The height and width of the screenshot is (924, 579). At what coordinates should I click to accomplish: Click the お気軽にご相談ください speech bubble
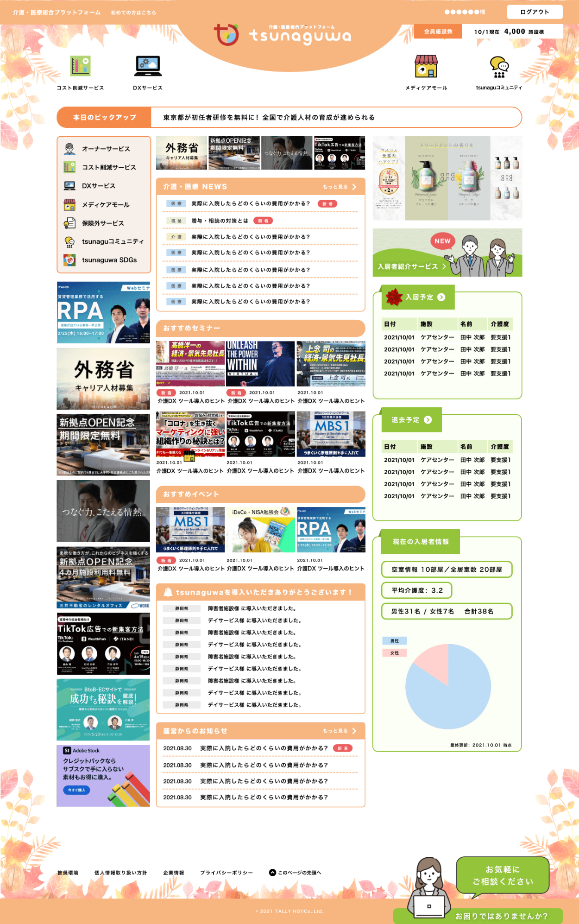click(x=503, y=875)
